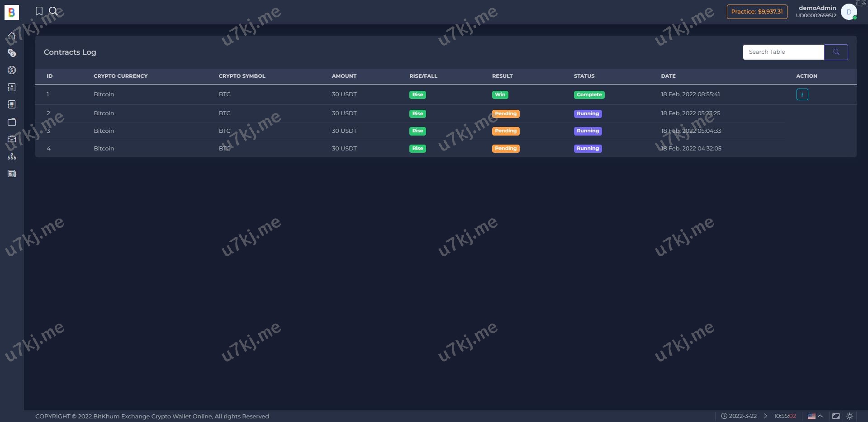Screen dimensions: 868x422
Task: Click the contact book sidebar icon
Action: click(12, 87)
